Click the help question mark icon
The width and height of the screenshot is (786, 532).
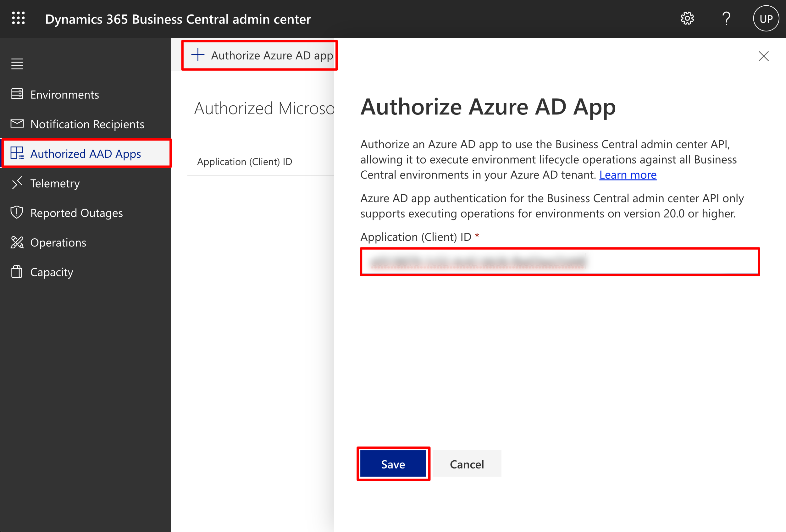point(726,19)
